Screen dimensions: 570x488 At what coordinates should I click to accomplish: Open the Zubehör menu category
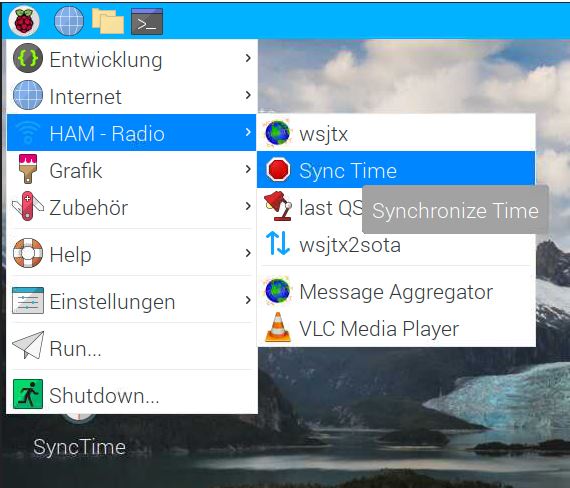point(132,207)
